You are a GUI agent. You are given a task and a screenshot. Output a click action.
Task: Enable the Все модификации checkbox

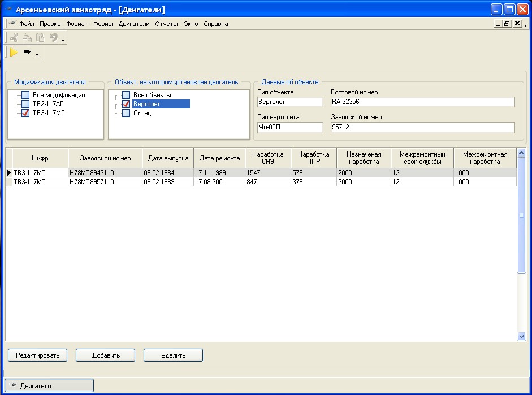click(x=25, y=95)
